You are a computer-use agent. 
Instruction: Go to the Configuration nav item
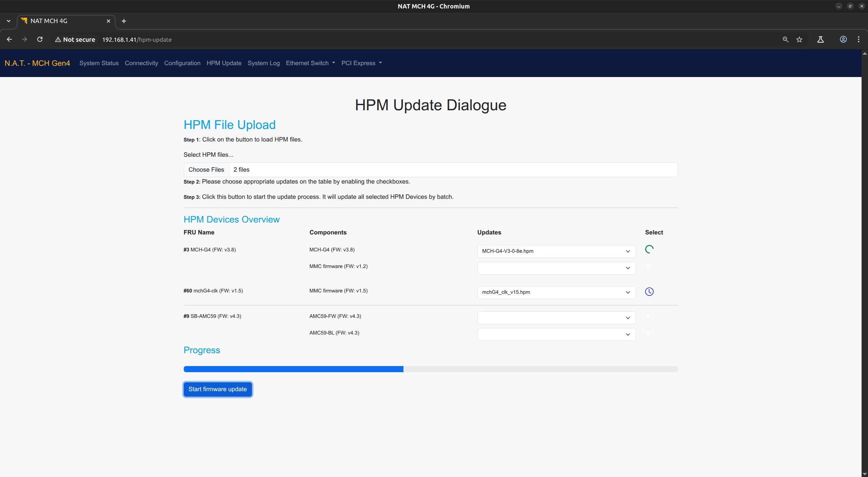[x=182, y=63]
